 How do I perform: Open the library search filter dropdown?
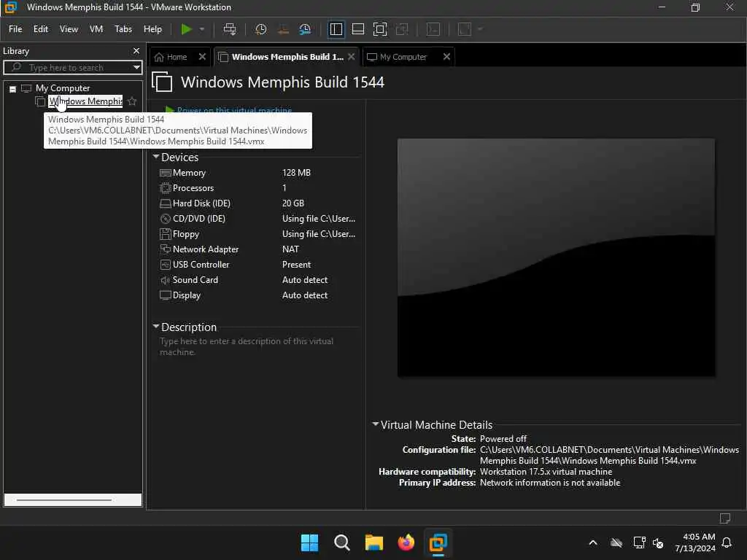(x=136, y=68)
